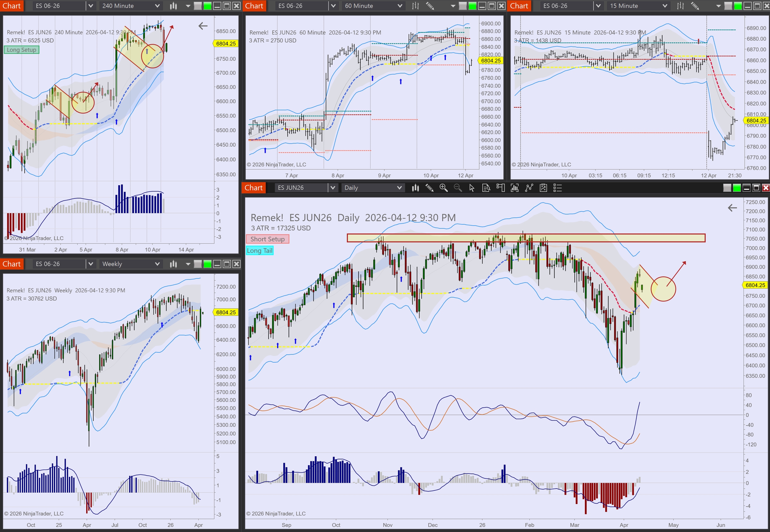Toggle green link button on Weekly chart
Image resolution: width=770 pixels, height=532 pixels.
tap(208, 264)
